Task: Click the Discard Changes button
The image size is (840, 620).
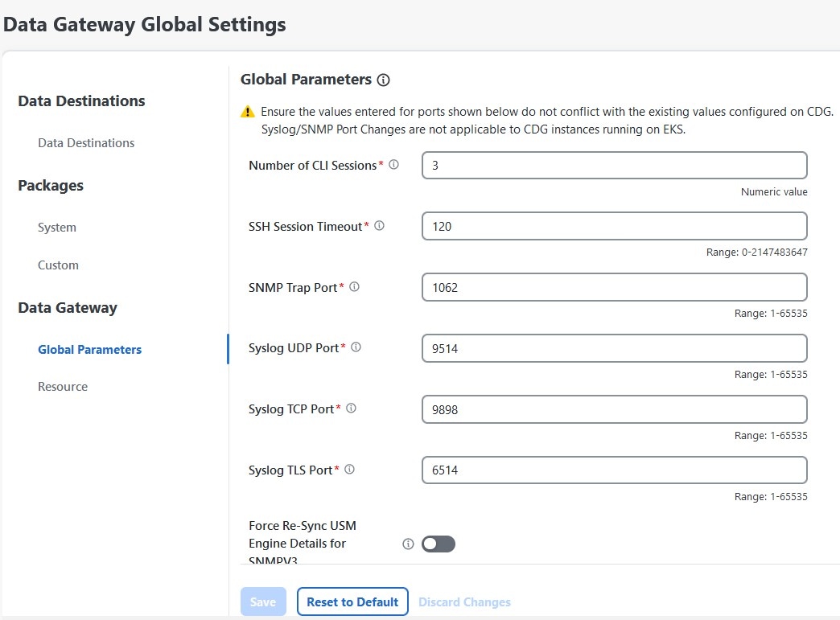Action: 465,602
